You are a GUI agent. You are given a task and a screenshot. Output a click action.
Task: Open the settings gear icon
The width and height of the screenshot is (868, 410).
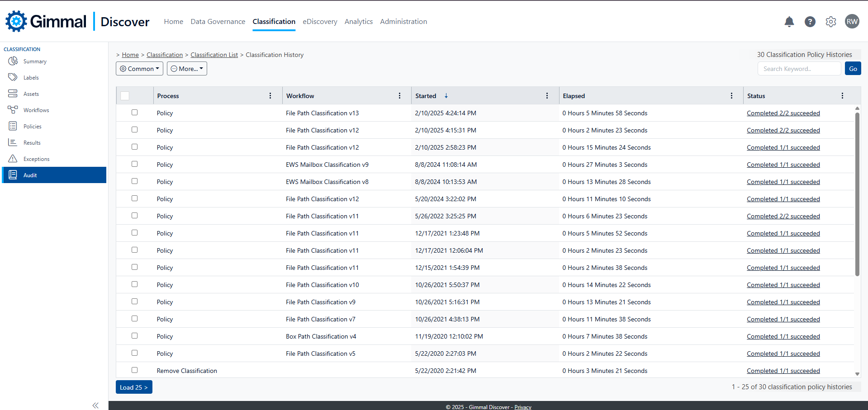830,22
